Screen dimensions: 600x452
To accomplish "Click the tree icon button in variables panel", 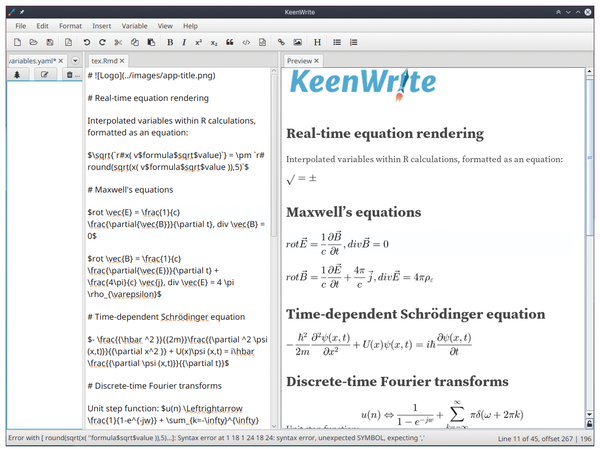I will pyautogui.click(x=17, y=75).
